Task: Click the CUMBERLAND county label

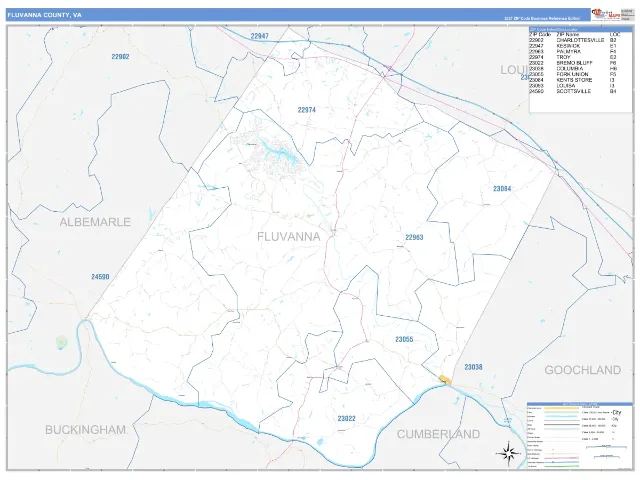Action: [x=438, y=434]
